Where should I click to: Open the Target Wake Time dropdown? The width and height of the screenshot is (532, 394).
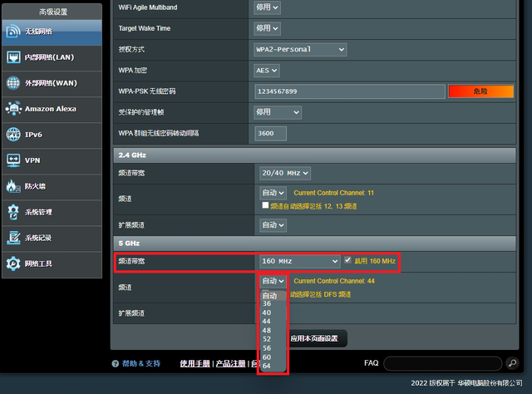[267, 28]
